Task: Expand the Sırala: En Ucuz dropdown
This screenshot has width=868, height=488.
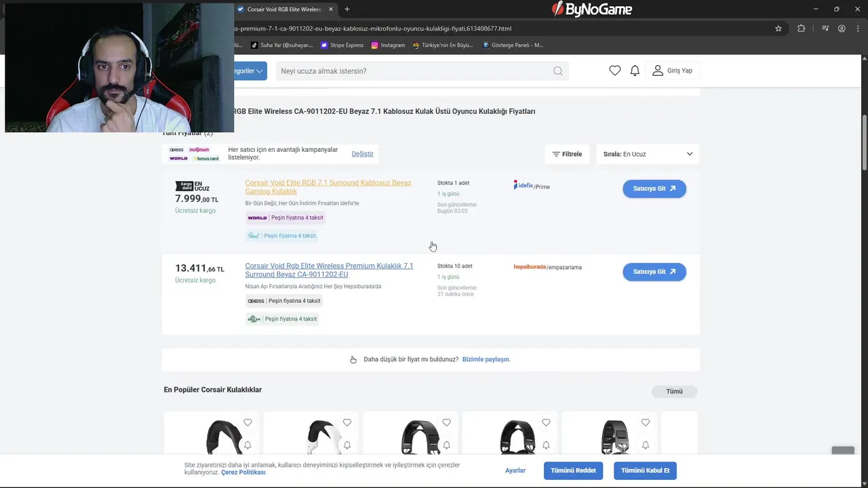Action: (x=648, y=154)
